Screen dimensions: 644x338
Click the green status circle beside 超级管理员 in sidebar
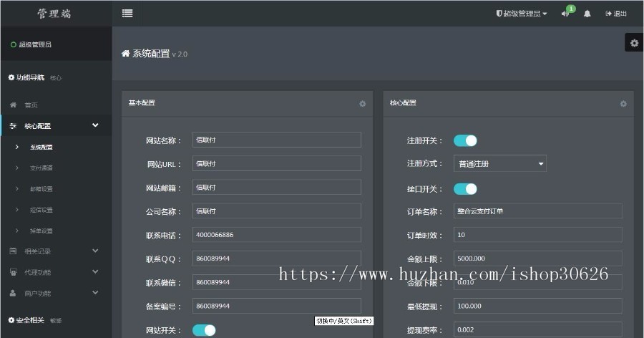coord(14,44)
